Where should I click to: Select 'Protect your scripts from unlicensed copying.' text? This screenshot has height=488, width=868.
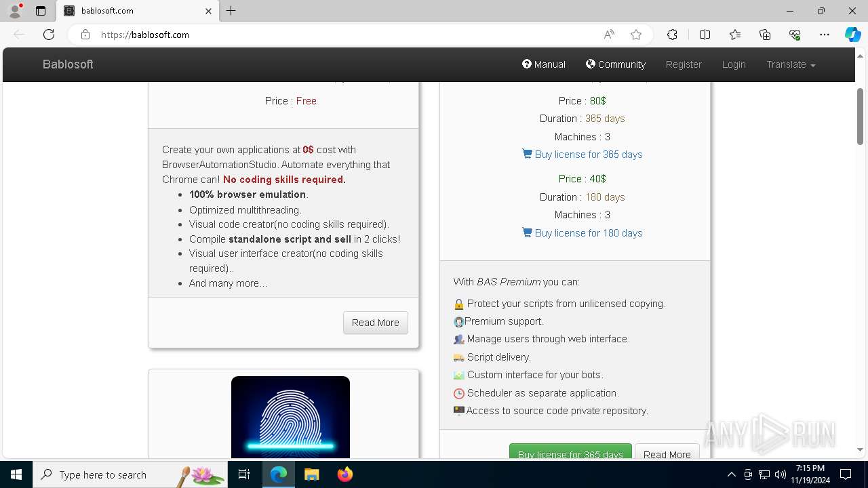pyautogui.click(x=566, y=304)
